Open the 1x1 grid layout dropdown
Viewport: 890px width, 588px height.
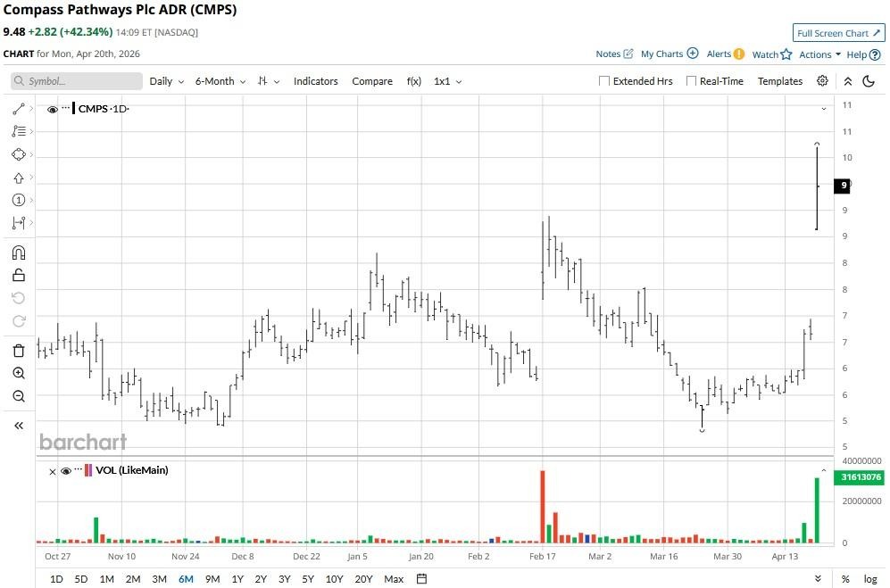[x=447, y=81]
